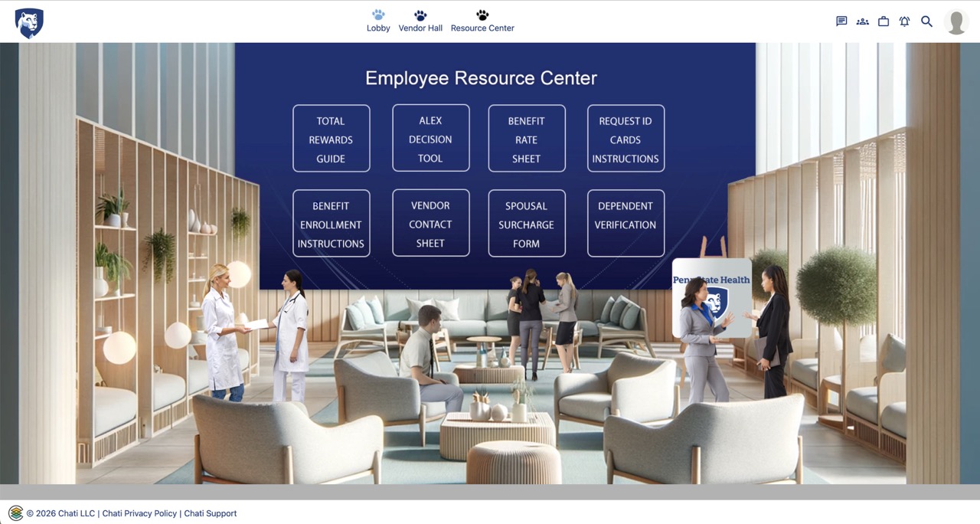980x524 pixels.
Task: Open the user profile avatar
Action: pos(956,22)
